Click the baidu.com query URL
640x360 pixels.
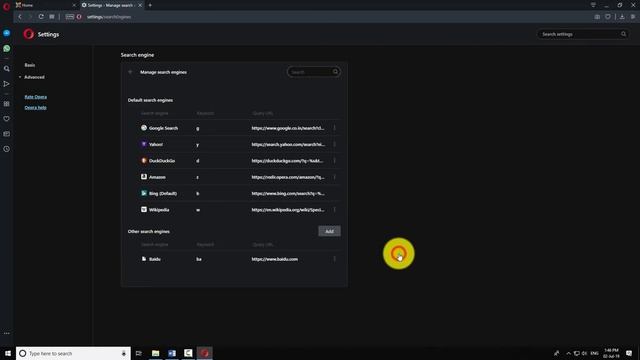275,259
